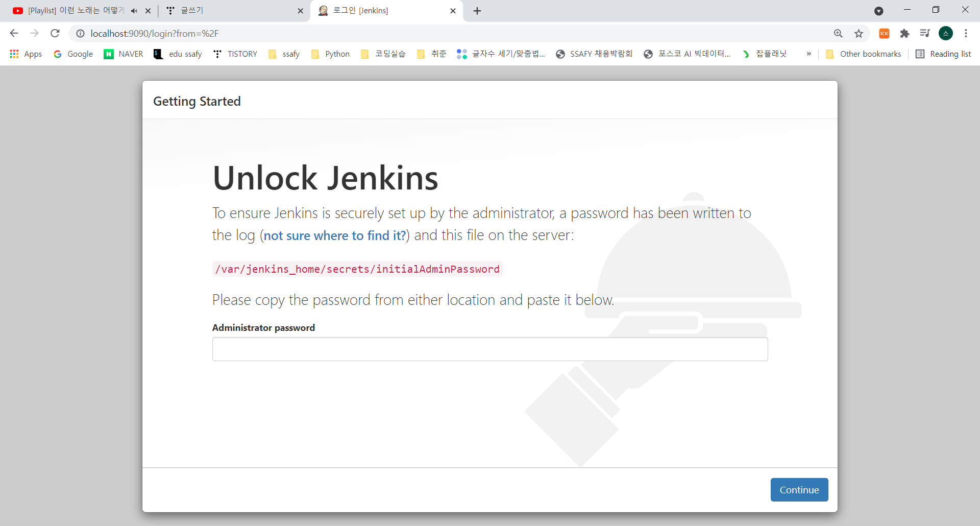
Task: Open the ssafy bookmark folder
Action: tap(284, 54)
